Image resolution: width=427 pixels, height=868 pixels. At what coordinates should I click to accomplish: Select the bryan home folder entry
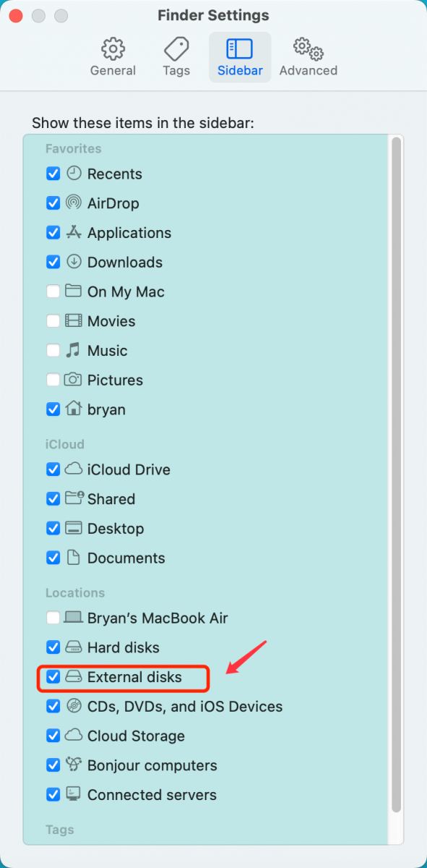[107, 409]
